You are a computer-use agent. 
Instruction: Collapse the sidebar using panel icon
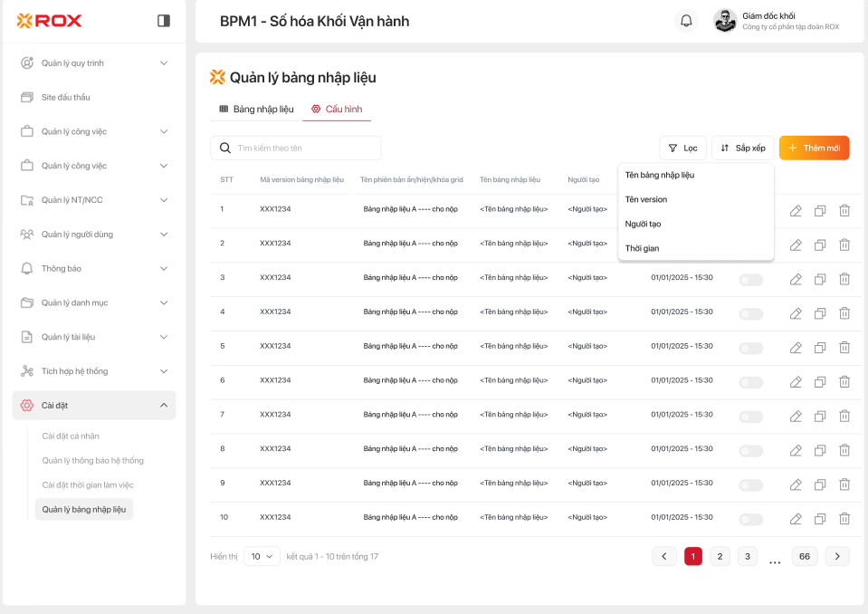coord(164,21)
